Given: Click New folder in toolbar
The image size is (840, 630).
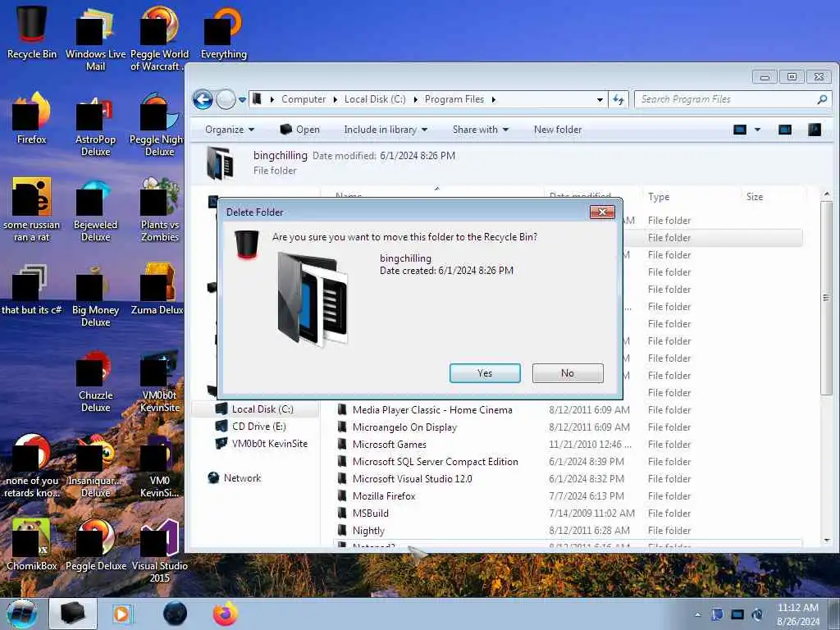Looking at the screenshot, I should coord(558,130).
